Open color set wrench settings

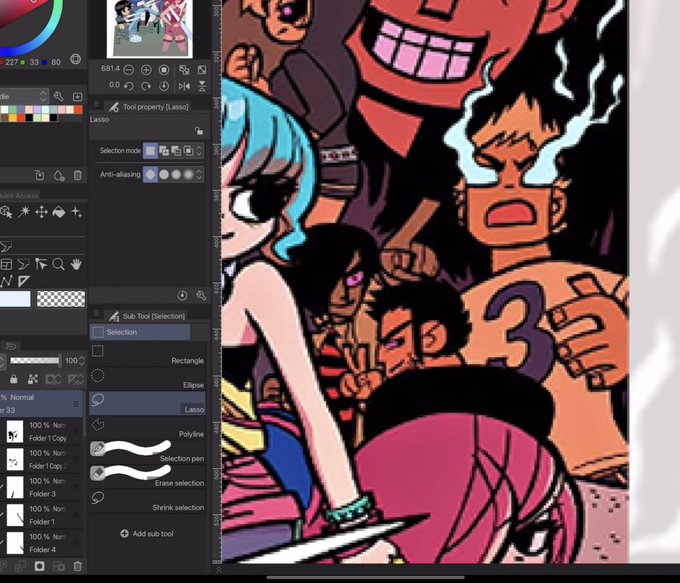click(x=59, y=96)
